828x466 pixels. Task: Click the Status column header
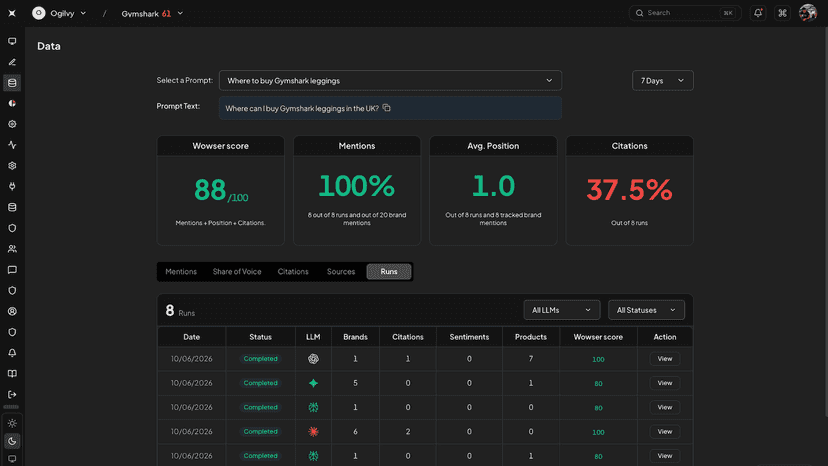pos(260,337)
